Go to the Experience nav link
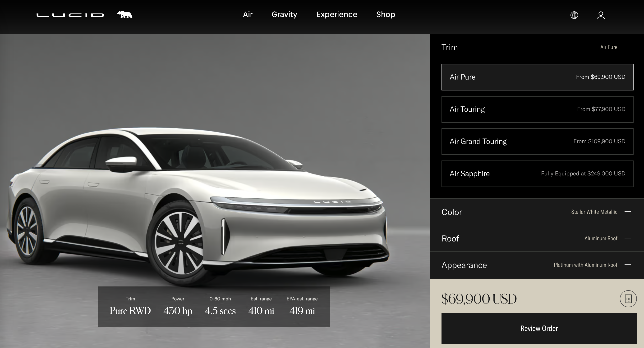The height and width of the screenshot is (348, 644). pos(336,14)
